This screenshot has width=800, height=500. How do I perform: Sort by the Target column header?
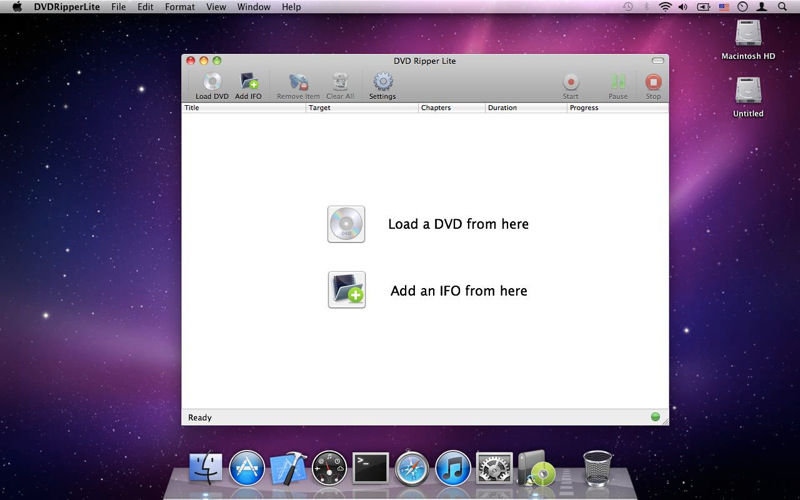tap(362, 108)
